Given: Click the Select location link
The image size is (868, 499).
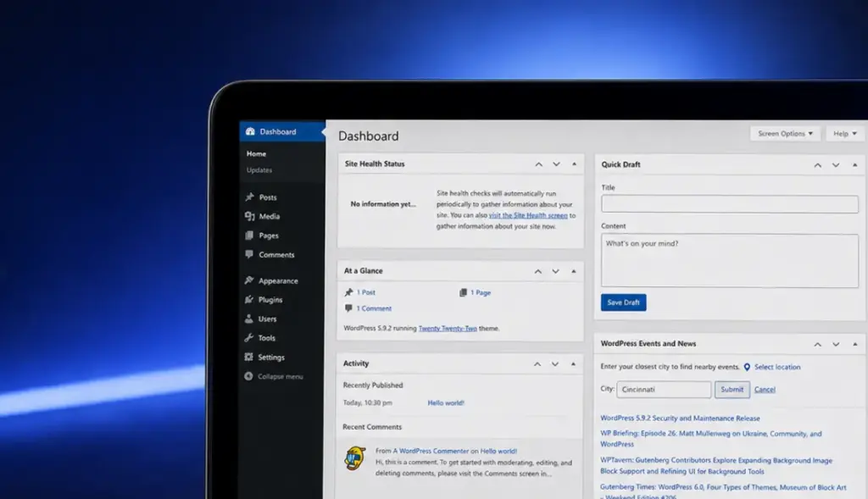Looking at the screenshot, I should tap(777, 367).
